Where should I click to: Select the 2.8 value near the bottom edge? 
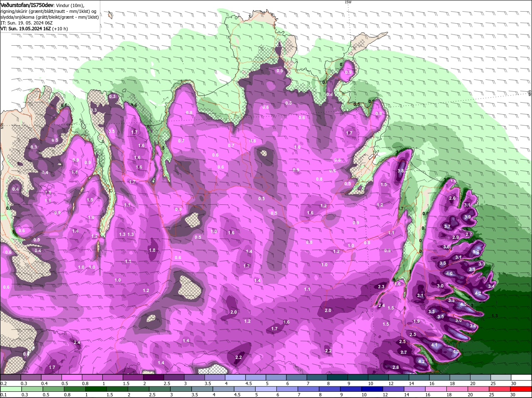(396, 367)
